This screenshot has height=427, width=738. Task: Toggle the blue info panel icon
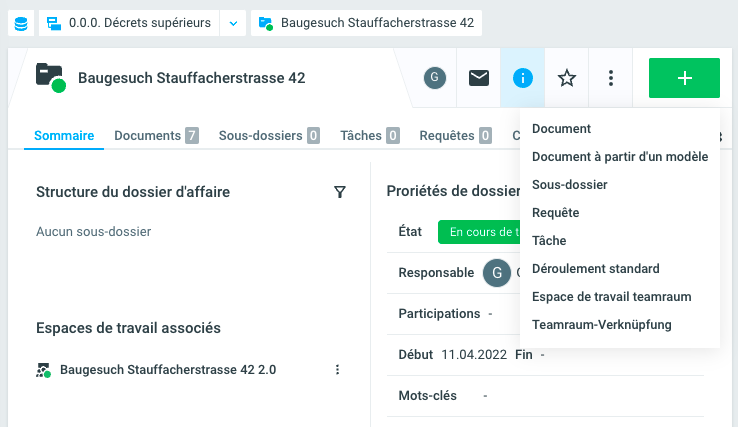(523, 78)
